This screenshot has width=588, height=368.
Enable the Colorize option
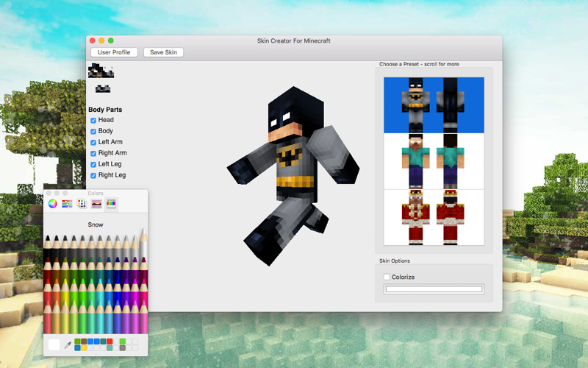387,277
